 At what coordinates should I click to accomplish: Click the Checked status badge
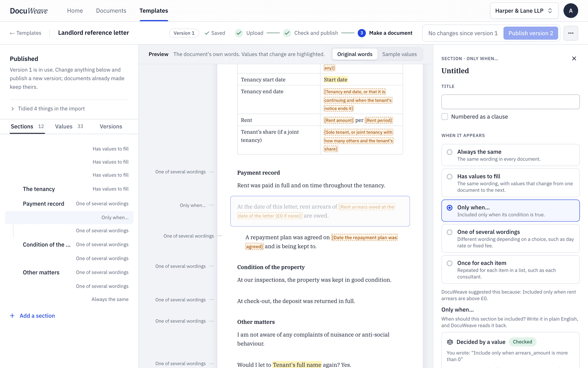tap(522, 342)
